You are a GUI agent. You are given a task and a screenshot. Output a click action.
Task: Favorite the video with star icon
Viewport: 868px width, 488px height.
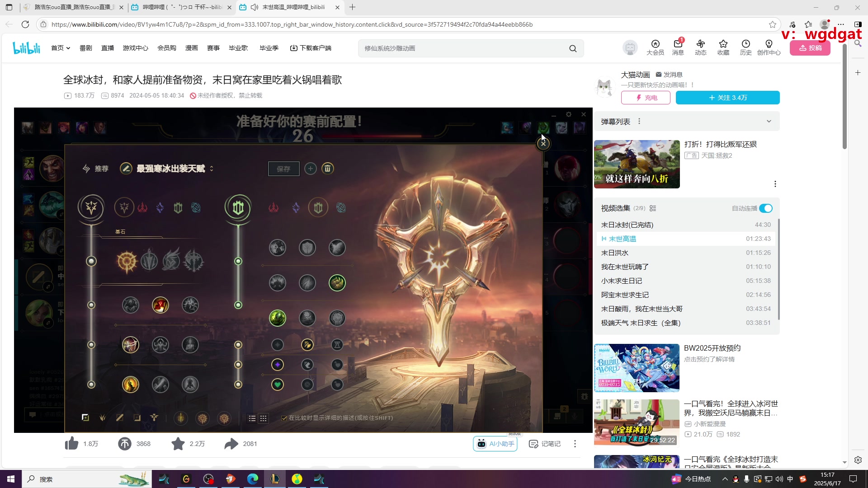(178, 444)
